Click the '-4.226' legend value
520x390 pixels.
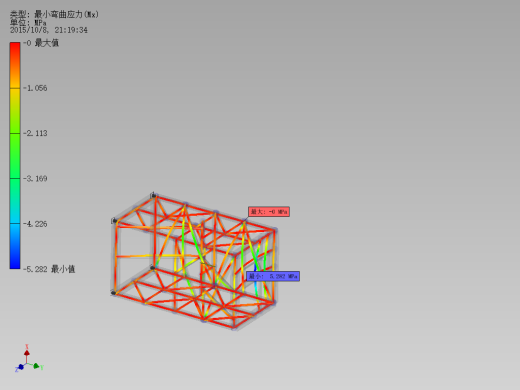35,224
